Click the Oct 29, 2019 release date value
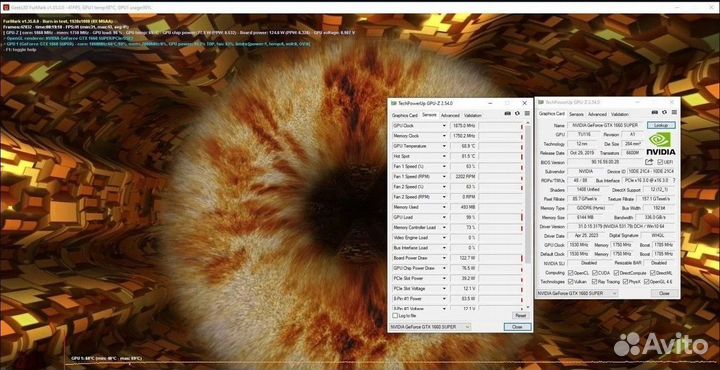The width and height of the screenshot is (720, 370). pyautogui.click(x=582, y=153)
